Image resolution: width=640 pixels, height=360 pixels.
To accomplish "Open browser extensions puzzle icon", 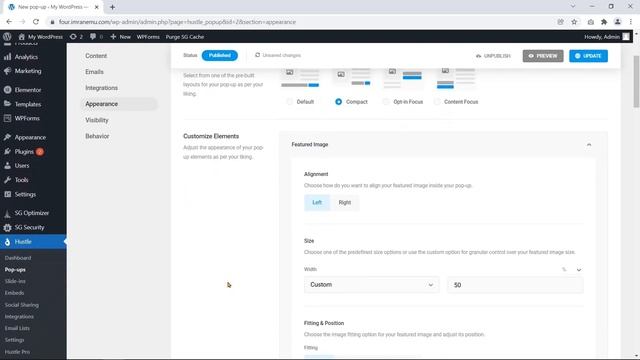I will point(604,22).
